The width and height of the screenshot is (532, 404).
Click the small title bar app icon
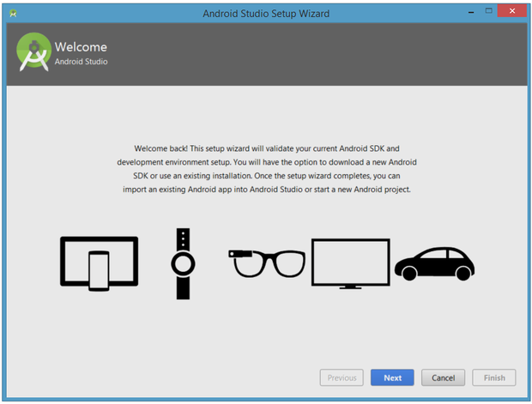(x=13, y=13)
